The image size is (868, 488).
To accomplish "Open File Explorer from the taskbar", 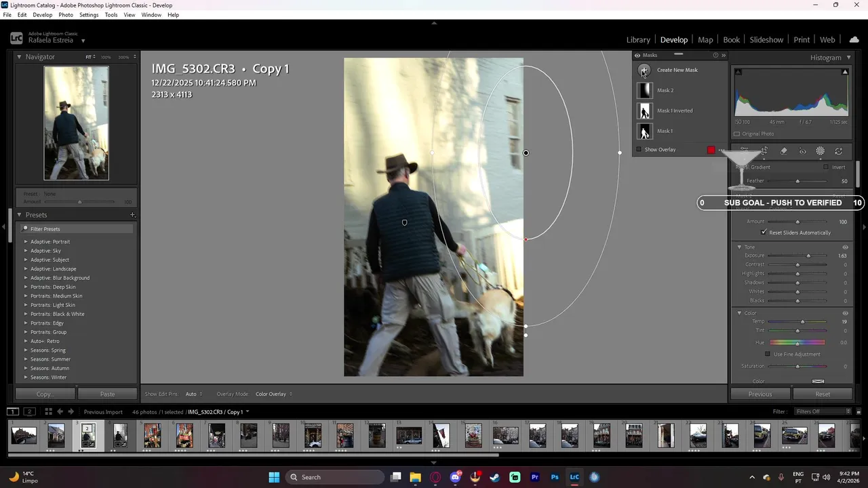I will (x=415, y=477).
